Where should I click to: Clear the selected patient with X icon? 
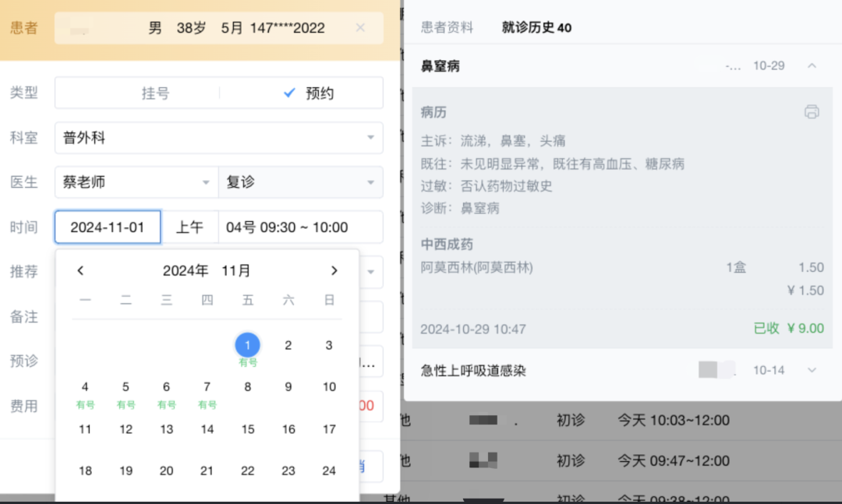pos(360,28)
